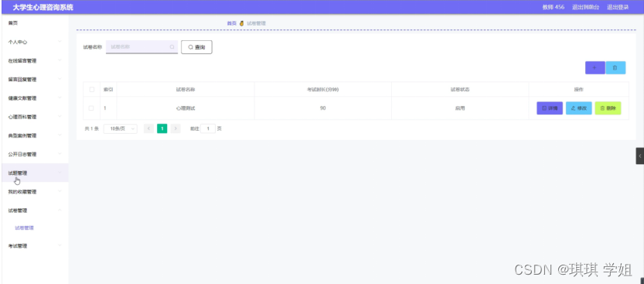The image size is (644, 284).
Task: Click the blue trash batch delete button
Action: (x=615, y=68)
